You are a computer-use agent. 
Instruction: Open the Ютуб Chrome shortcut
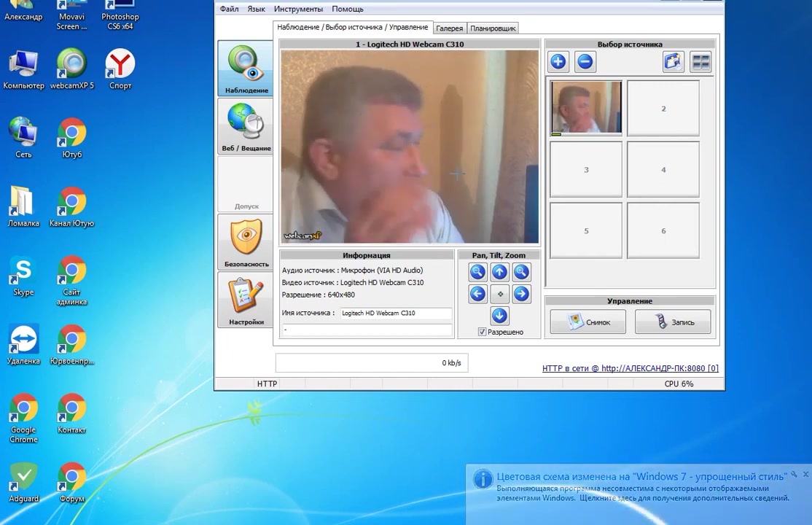(x=72, y=138)
